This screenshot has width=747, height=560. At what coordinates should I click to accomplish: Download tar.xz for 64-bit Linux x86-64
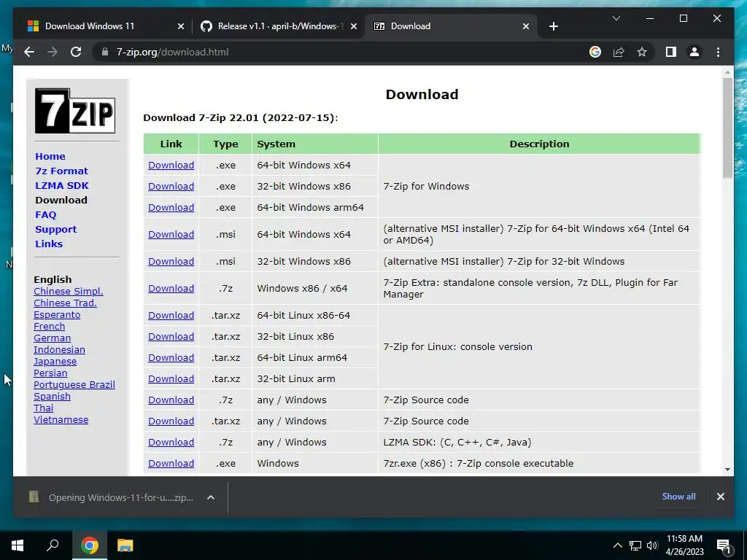click(171, 315)
